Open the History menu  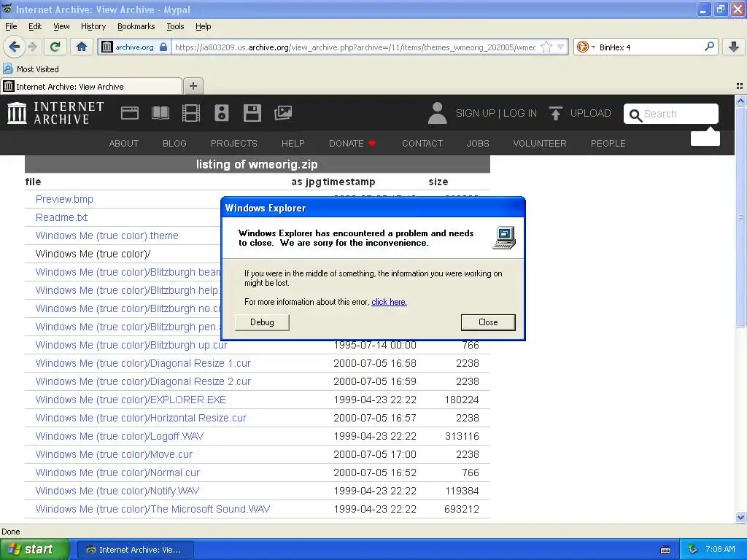pos(93,26)
